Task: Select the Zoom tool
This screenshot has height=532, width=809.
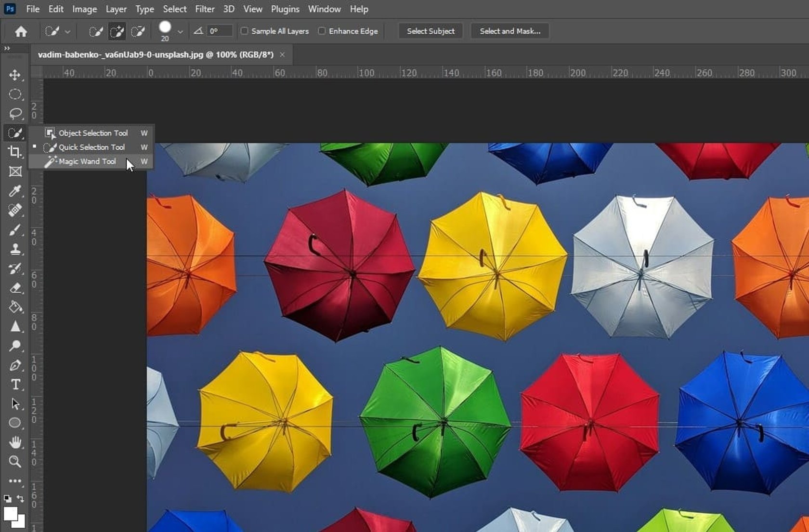Action: coord(15,462)
